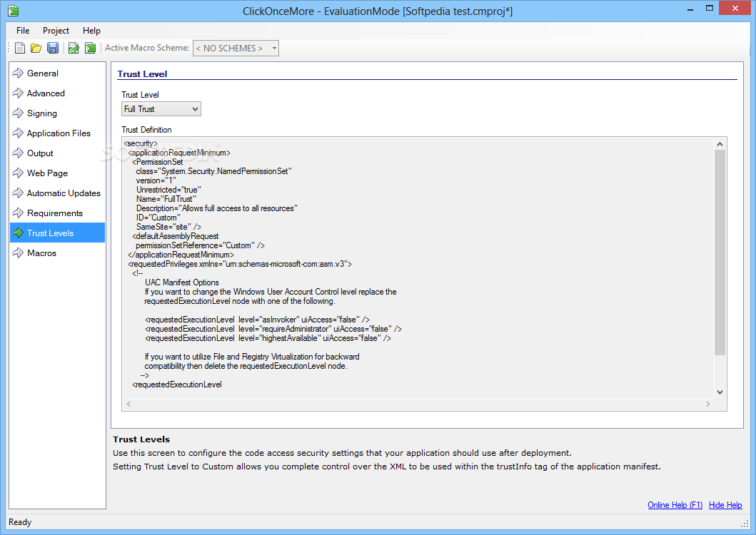Click the line ID="Custom"
Image resolution: width=756 pixels, height=535 pixels.
pyautogui.click(x=158, y=218)
